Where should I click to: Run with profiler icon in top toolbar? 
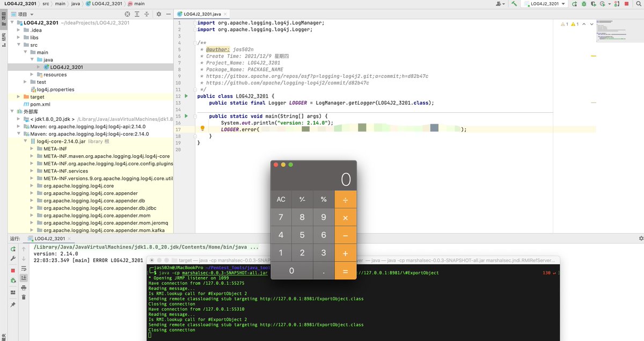pyautogui.click(x=602, y=4)
